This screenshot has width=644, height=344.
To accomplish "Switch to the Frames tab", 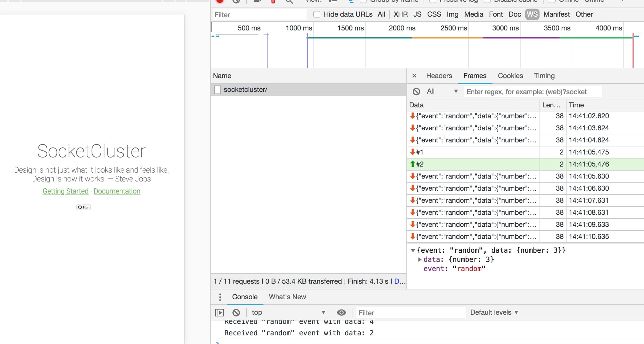I will click(x=475, y=76).
